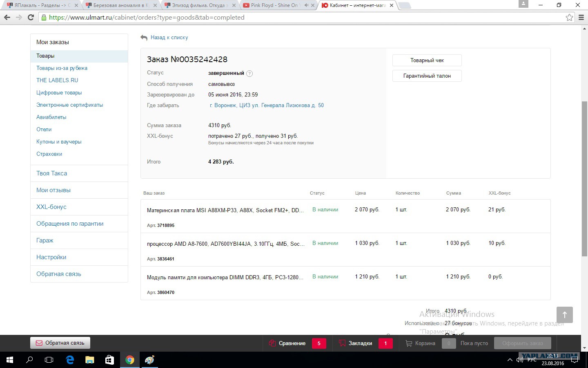Open Windows search from the taskbar

click(29, 360)
